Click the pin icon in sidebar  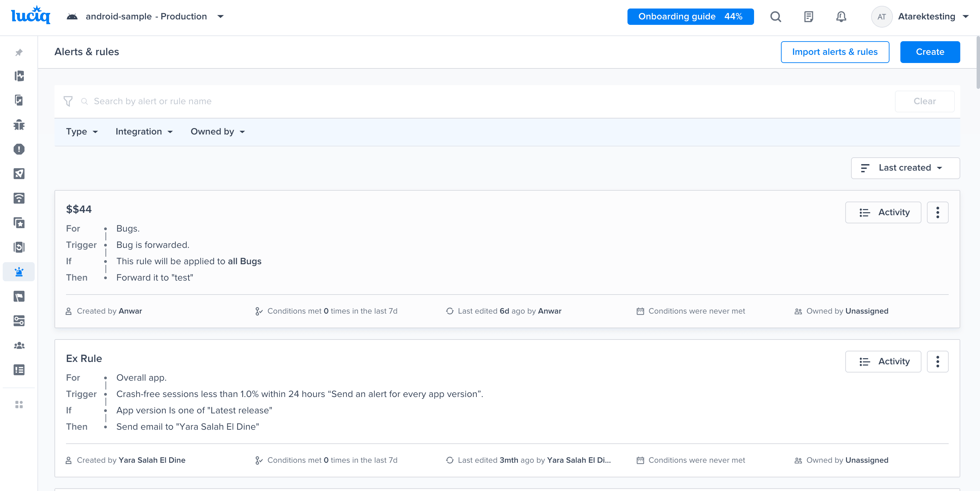(x=19, y=52)
